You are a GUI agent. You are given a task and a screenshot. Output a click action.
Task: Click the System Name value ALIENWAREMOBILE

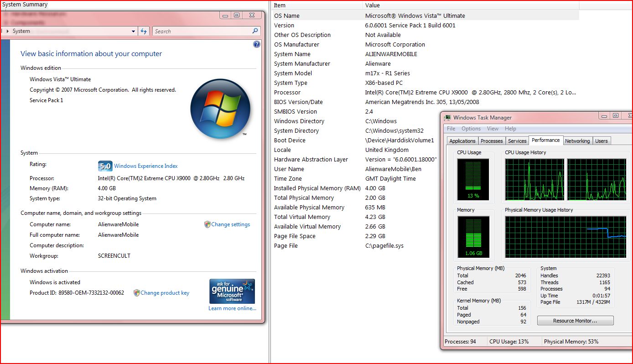391,54
